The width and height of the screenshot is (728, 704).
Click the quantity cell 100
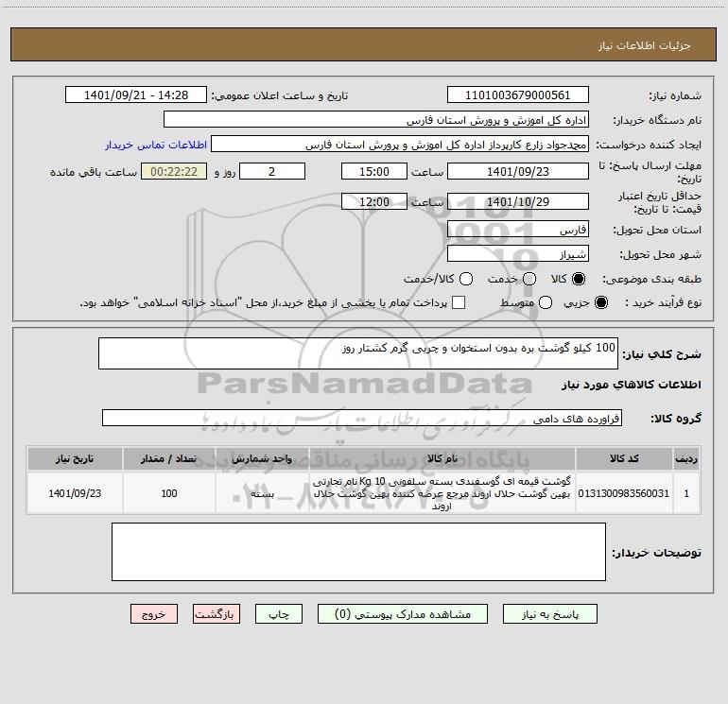pos(169,493)
